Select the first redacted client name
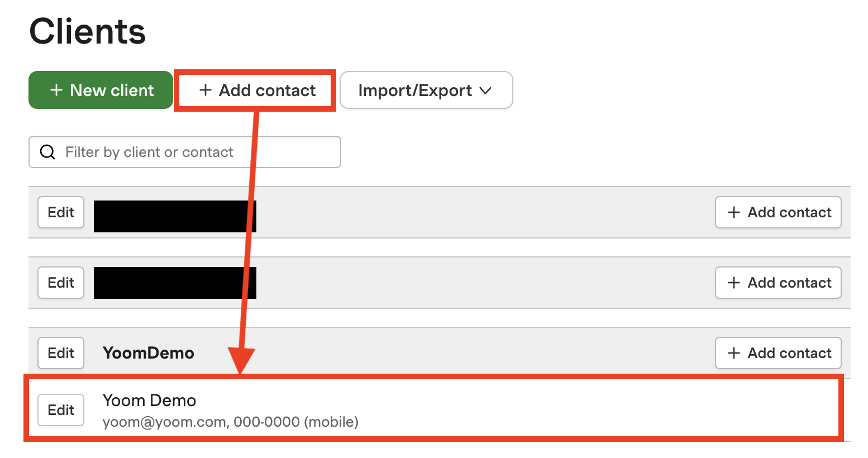The width and height of the screenshot is (868, 458). point(174,216)
